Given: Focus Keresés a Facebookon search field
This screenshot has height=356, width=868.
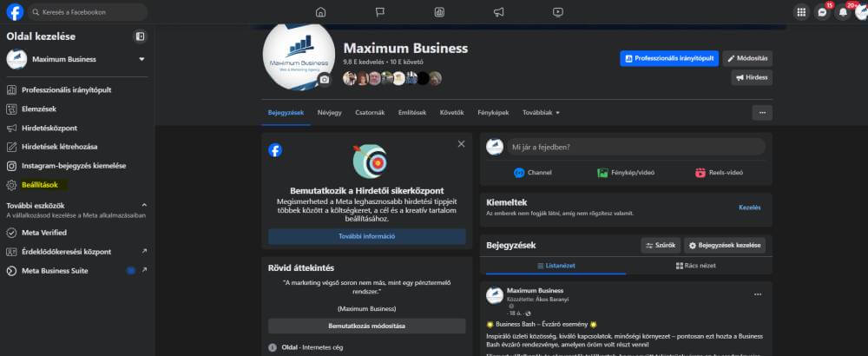Looking at the screenshot, I should click(88, 11).
